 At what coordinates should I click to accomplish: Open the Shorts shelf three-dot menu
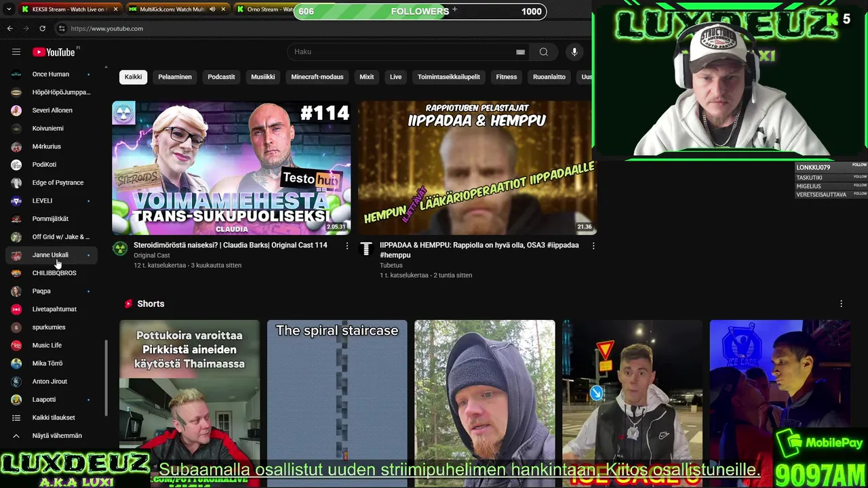click(x=841, y=304)
